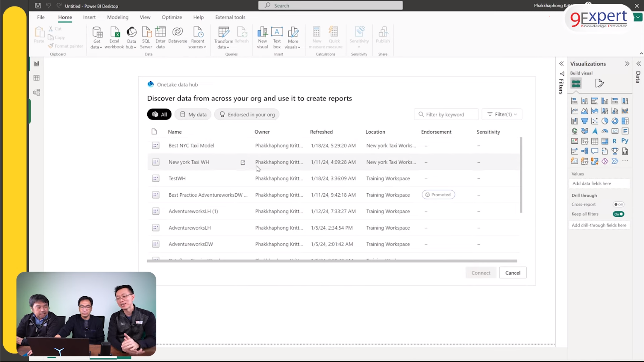Open Dataverse data connector

coord(178,36)
